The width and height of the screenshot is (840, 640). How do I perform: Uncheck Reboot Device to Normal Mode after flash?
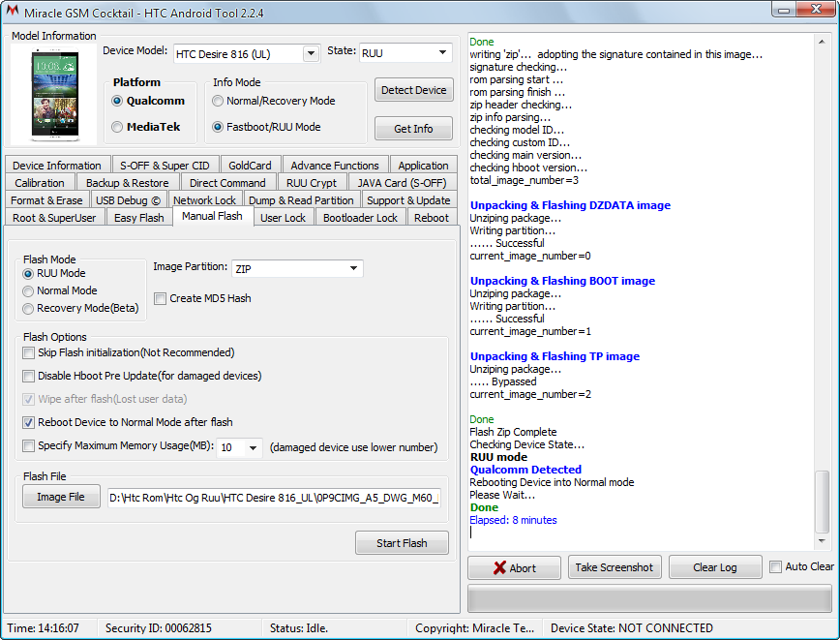28,422
